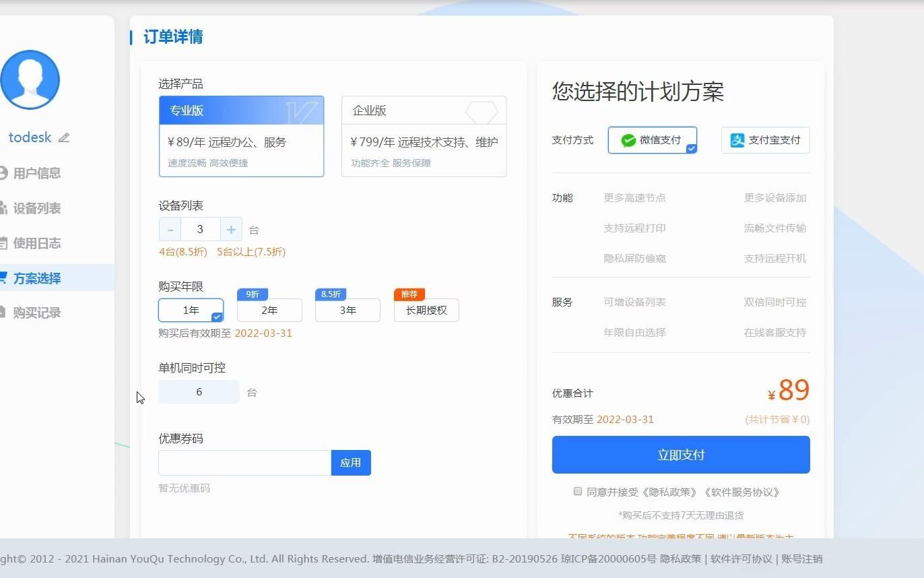Open the footer 隐私政策 link
This screenshot has height=578, width=924.
point(680,558)
